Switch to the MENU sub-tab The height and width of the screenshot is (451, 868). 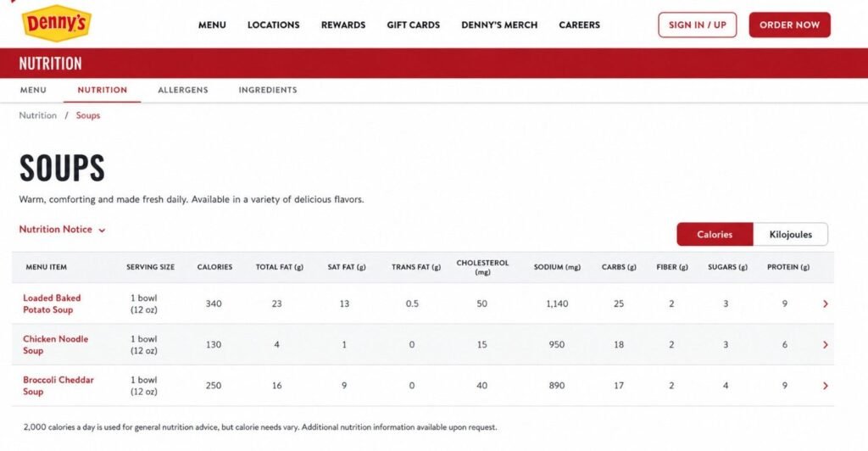coord(33,90)
